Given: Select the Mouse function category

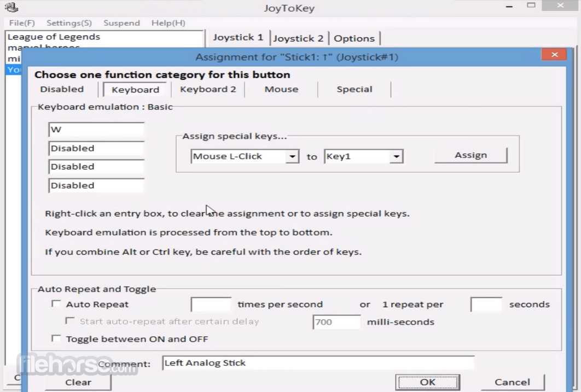Looking at the screenshot, I should click(281, 89).
